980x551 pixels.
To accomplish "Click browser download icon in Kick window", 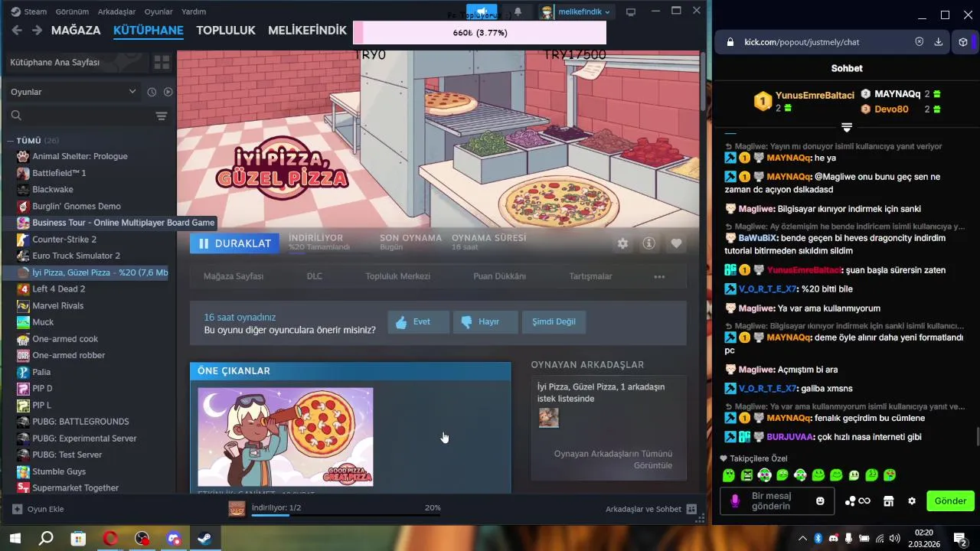I will (938, 42).
